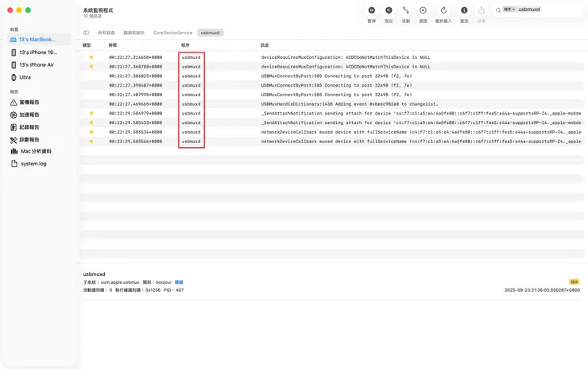Pause log streaming with 暫停 button
Image resolution: width=588 pixels, height=369 pixels.
pyautogui.click(x=371, y=10)
